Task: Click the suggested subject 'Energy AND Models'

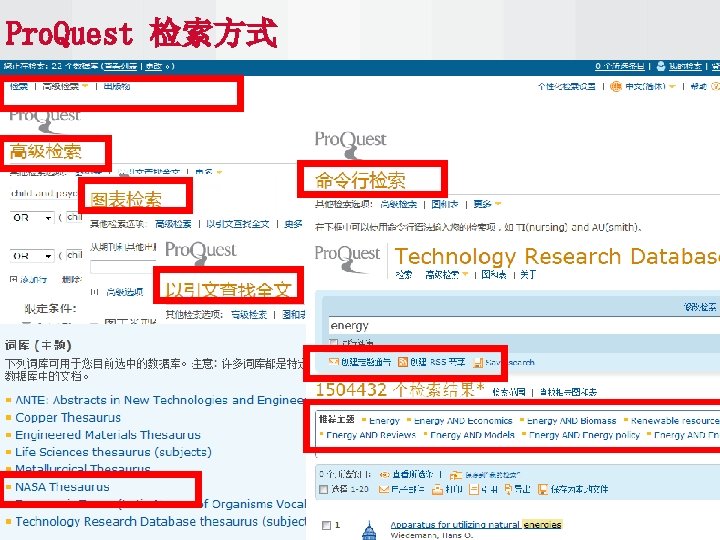Action: [472, 435]
